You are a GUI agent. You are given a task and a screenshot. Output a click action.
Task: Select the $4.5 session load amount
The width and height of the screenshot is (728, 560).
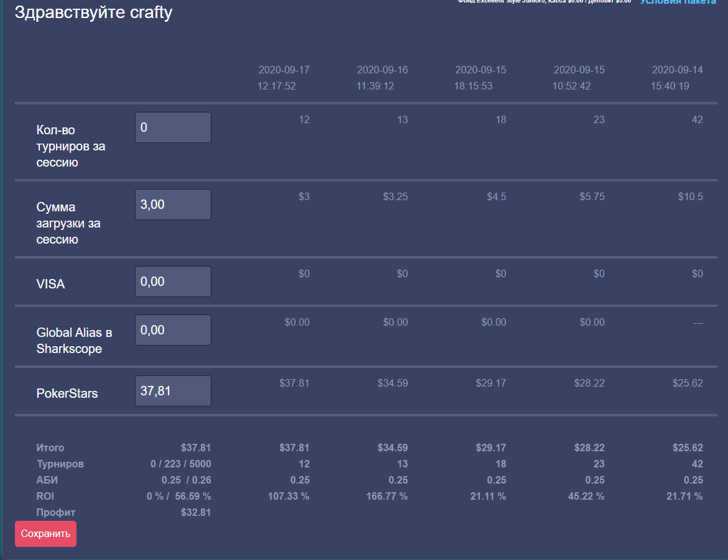tap(496, 197)
